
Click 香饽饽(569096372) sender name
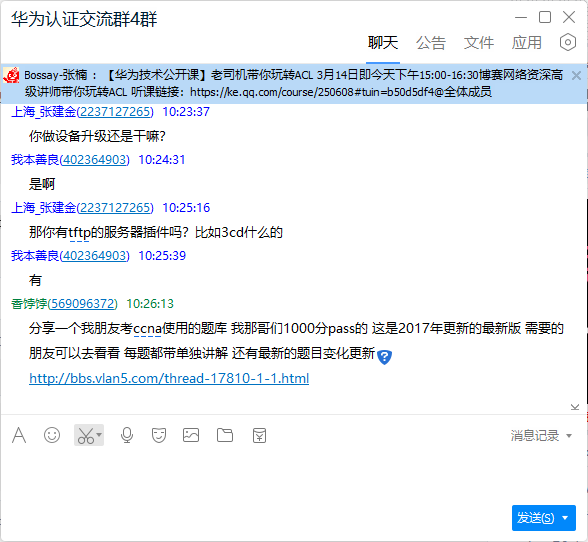tap(64, 304)
